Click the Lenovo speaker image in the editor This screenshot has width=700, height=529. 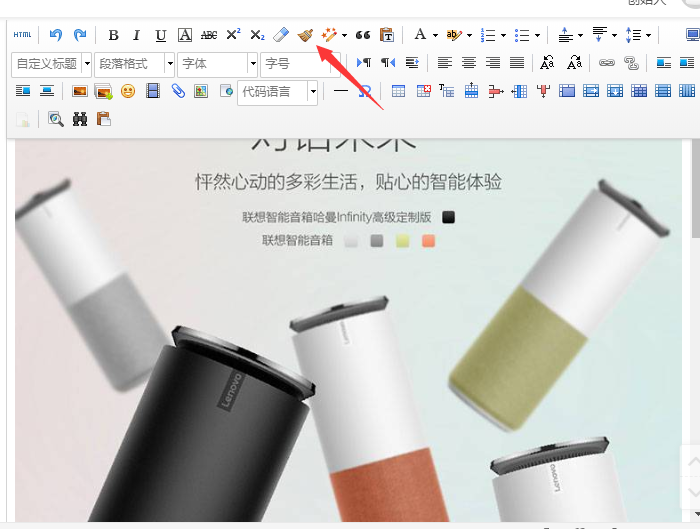[349, 331]
